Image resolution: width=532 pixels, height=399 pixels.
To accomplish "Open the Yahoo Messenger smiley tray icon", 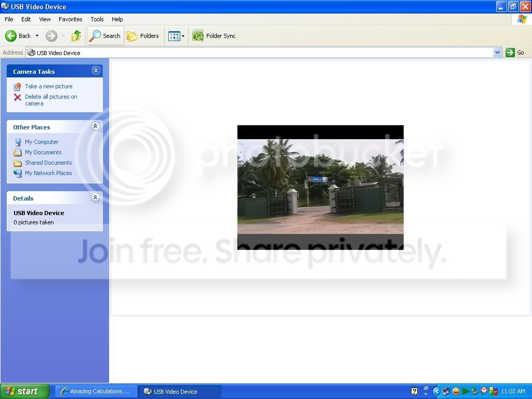I will point(456,391).
